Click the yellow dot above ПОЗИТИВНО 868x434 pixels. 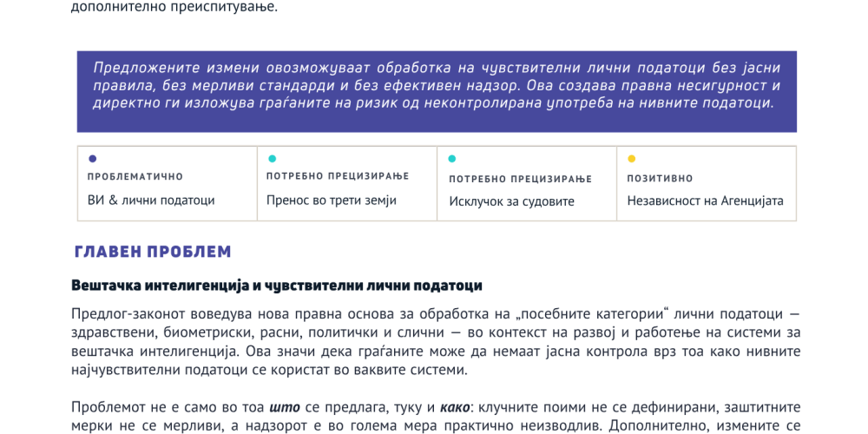tap(631, 159)
